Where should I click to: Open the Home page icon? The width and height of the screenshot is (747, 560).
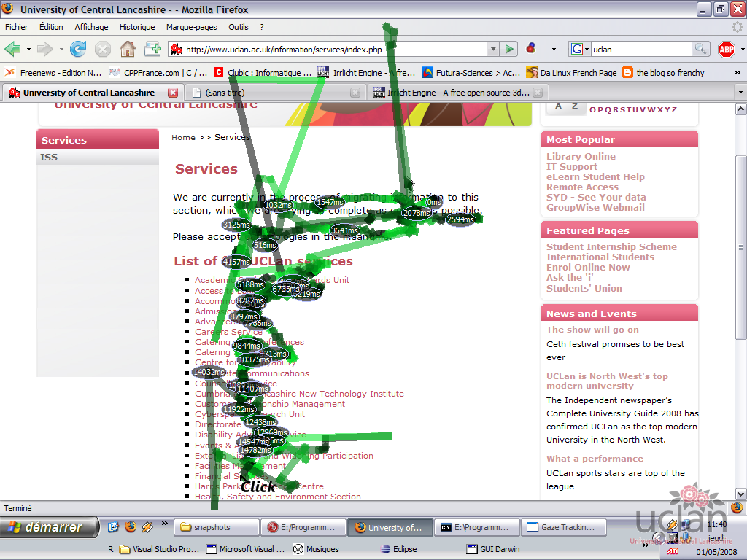coord(127,49)
